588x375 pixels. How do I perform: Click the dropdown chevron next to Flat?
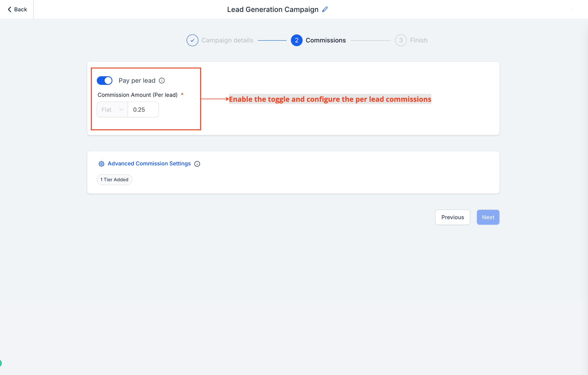(121, 110)
